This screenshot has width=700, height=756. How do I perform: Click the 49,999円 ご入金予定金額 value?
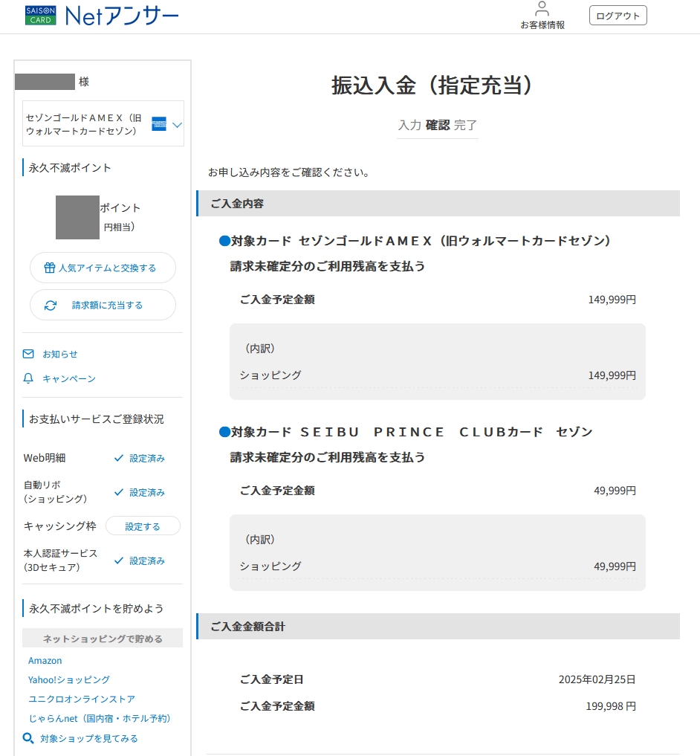coord(615,491)
